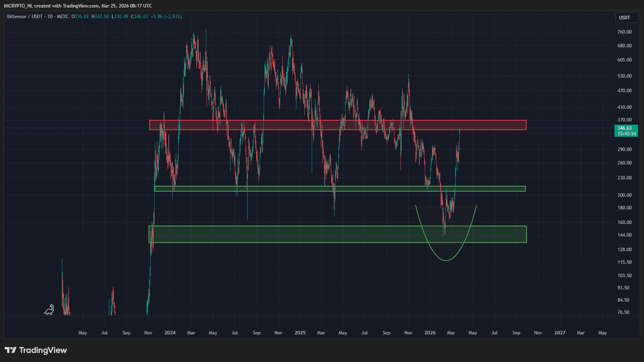644x362 pixels.
Task: Click the 2027 label on the time axis
Action: 560,333
